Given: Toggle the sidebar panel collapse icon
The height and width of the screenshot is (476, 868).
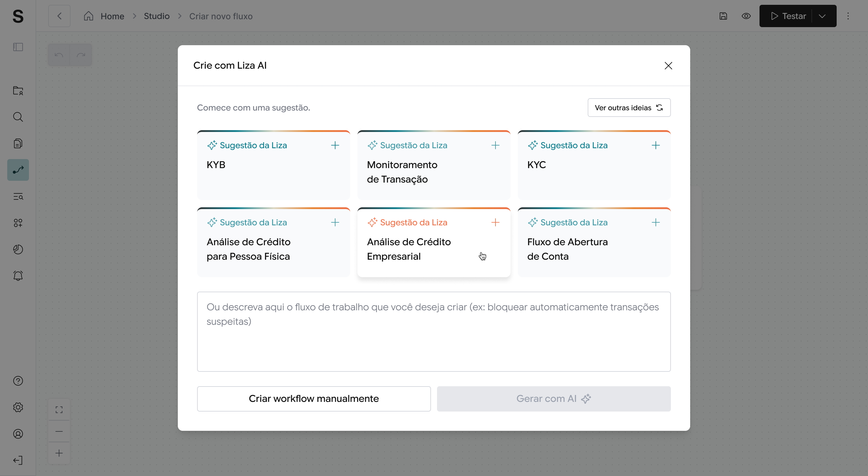Looking at the screenshot, I should [x=18, y=47].
